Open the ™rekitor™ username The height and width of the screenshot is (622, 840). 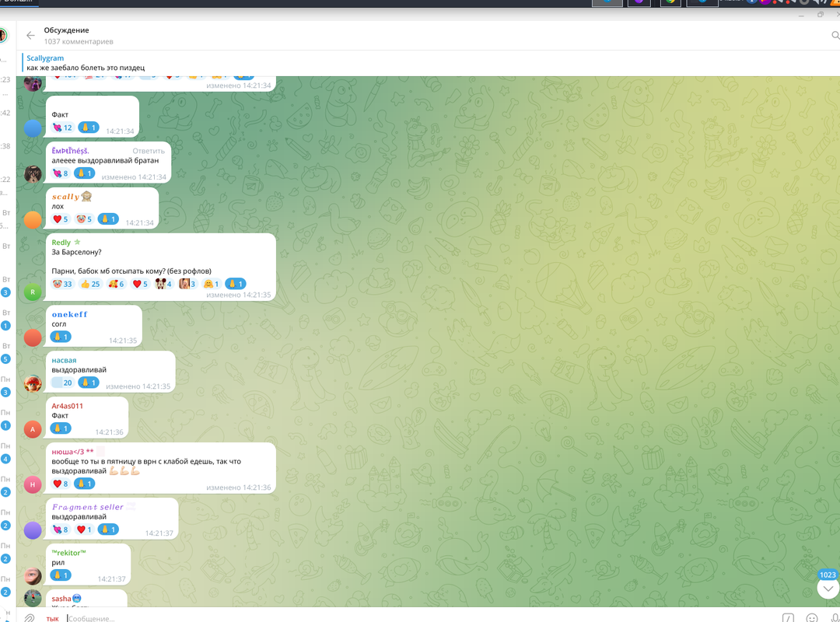pyautogui.click(x=68, y=553)
